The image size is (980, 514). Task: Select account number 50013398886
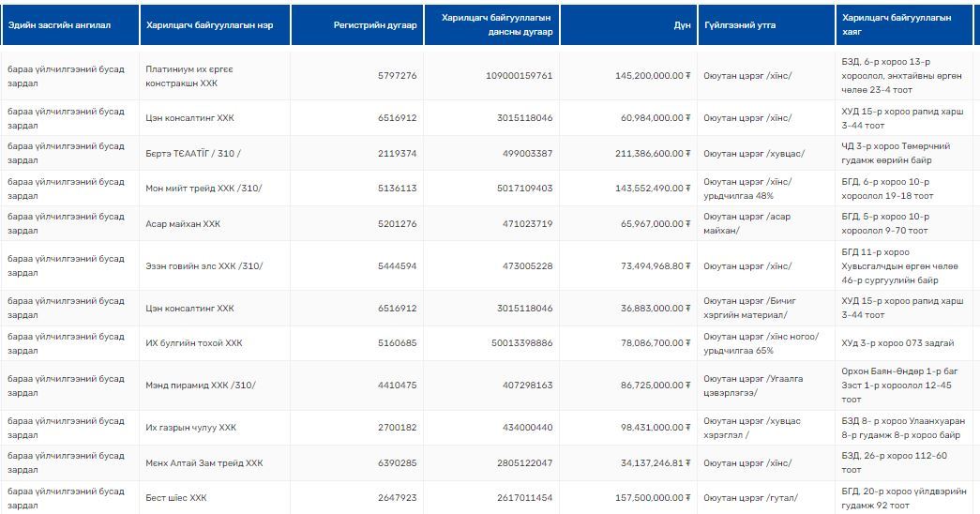pos(521,343)
